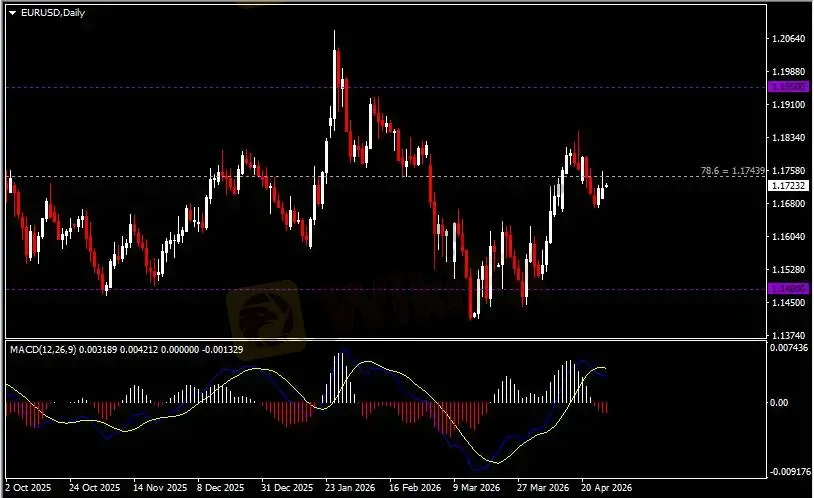This screenshot has height=498, width=814.
Task: Click 1.20640 on the price axis
Action: 789,39
